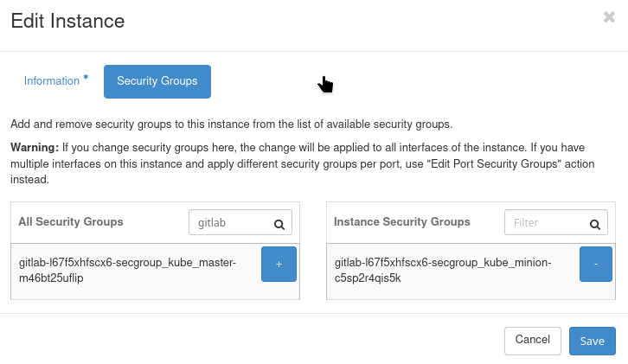Click the bold 'Warning:' label
Image resolution: width=628 pixels, height=364 pixels.
point(35,148)
